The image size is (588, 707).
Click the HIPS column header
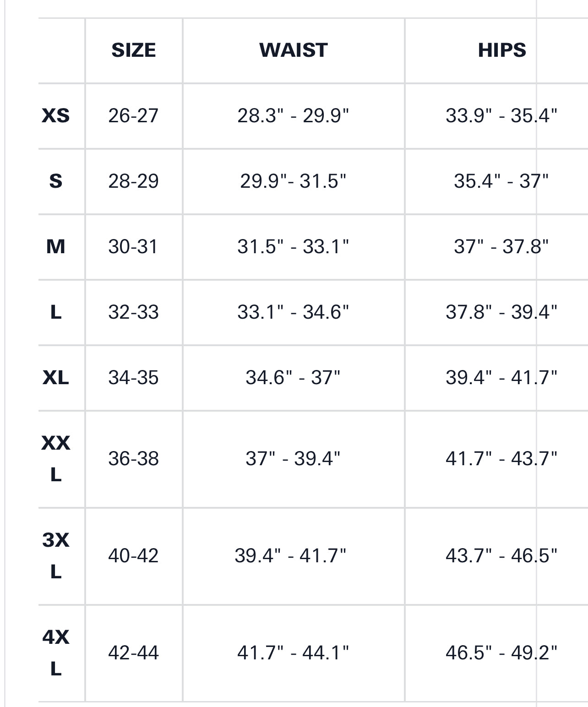pyautogui.click(x=501, y=50)
